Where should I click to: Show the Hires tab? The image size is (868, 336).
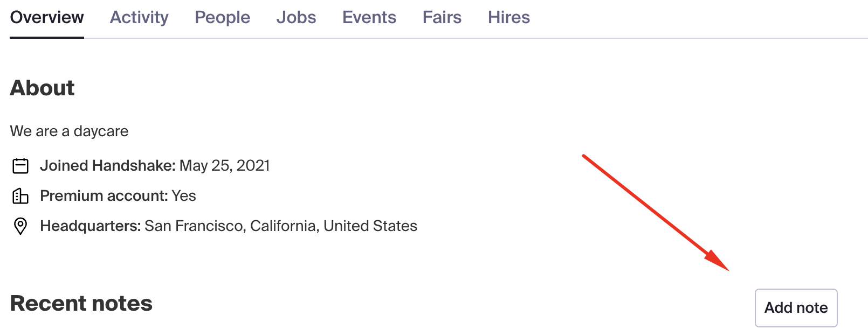[509, 17]
